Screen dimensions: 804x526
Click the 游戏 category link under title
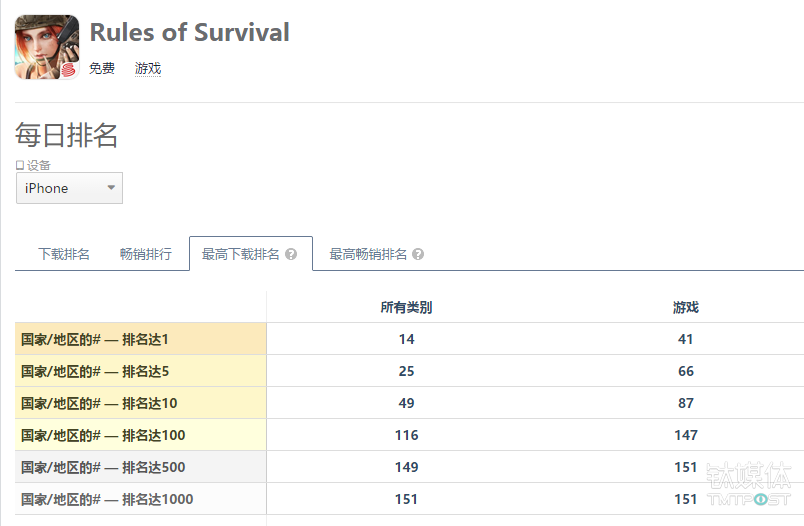coord(148,69)
